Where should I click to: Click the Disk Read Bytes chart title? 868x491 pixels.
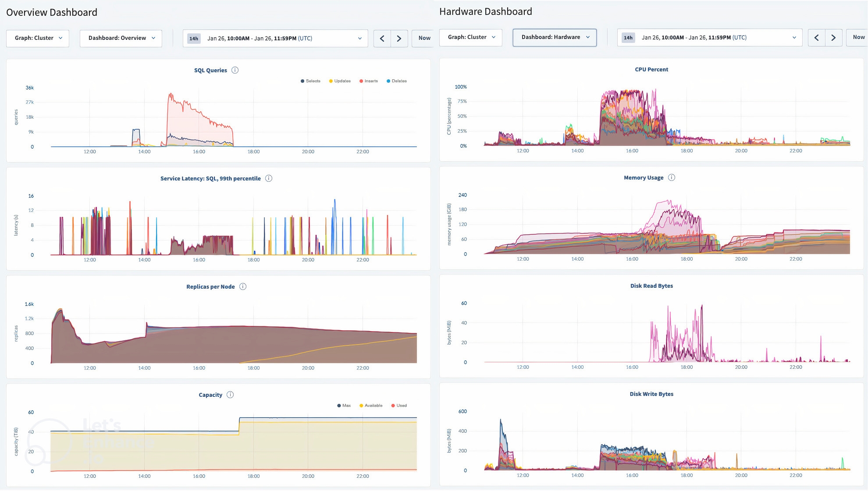(651, 286)
